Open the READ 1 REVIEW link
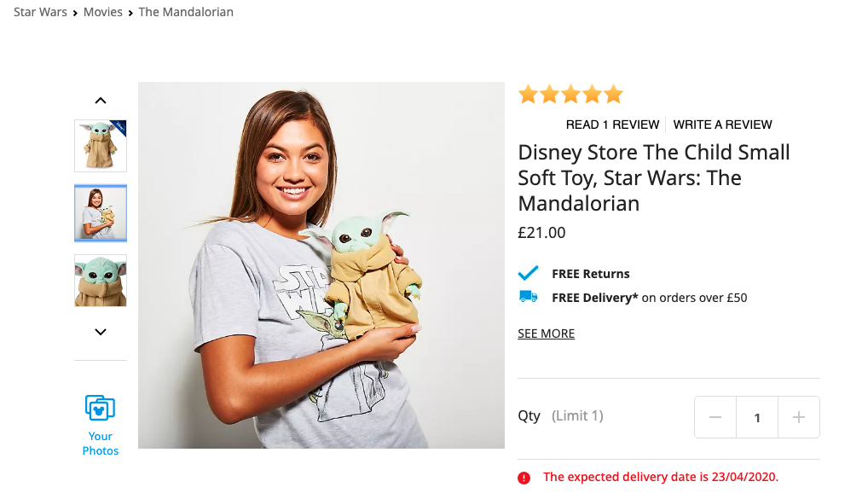 pyautogui.click(x=612, y=125)
